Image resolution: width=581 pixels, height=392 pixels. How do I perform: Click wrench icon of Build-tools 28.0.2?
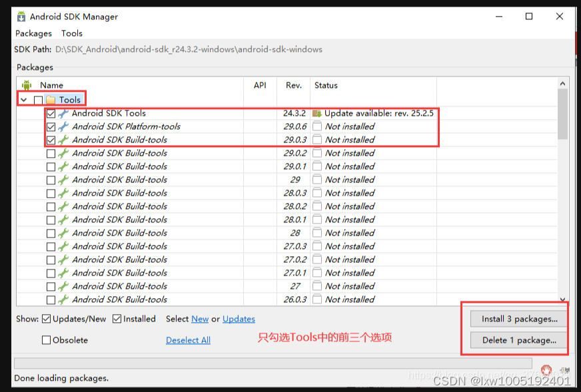pos(63,206)
